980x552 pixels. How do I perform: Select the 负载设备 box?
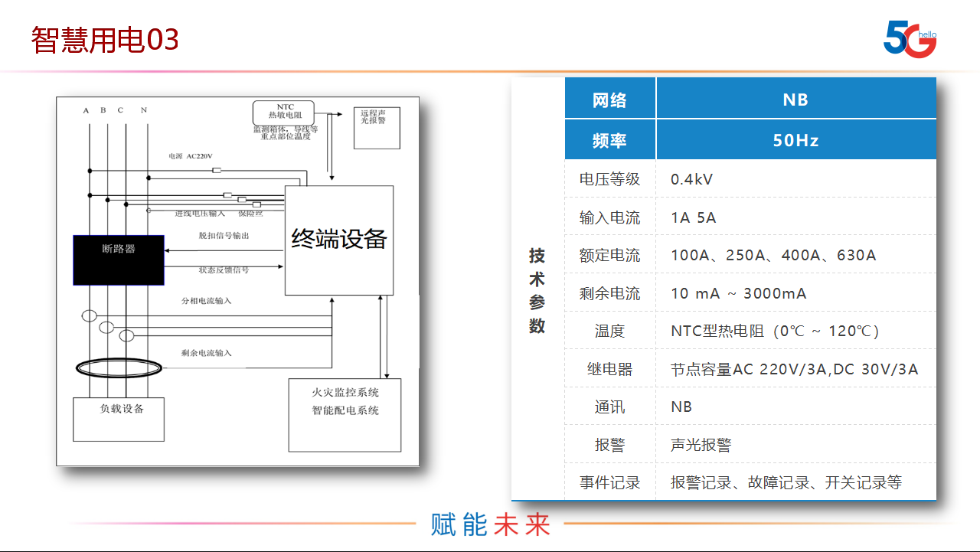click(119, 419)
